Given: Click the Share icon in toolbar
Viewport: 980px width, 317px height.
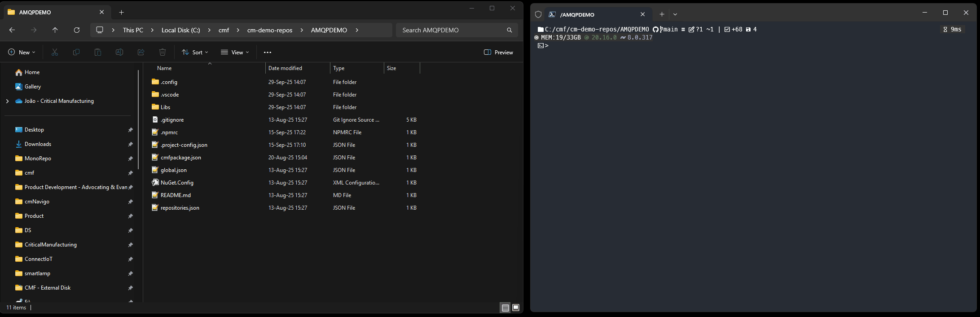Looking at the screenshot, I should click(141, 53).
